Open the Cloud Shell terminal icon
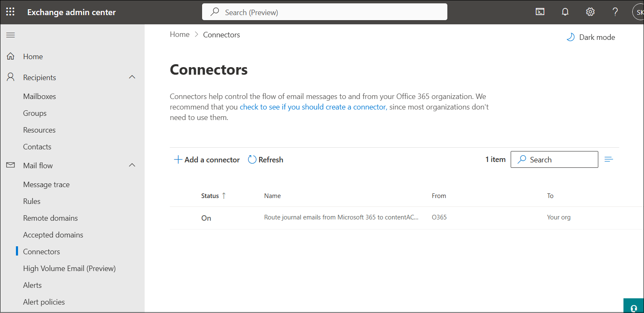644x313 pixels. pos(540,12)
